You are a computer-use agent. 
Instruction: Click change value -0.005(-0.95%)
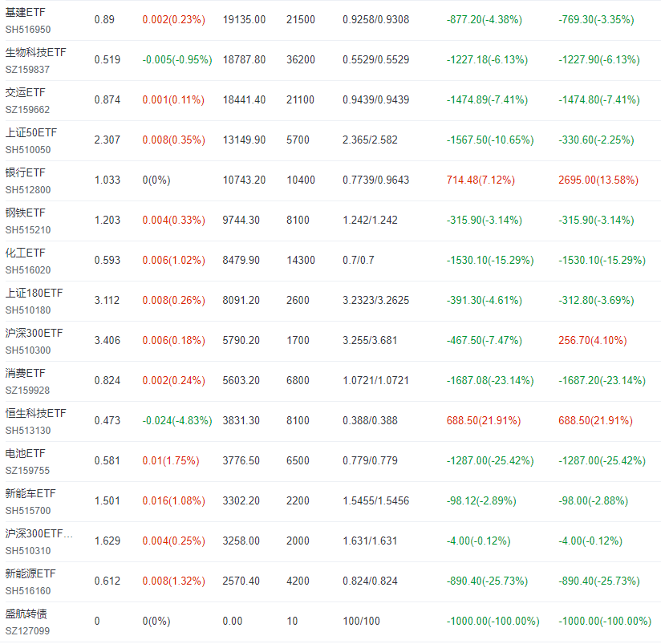coord(177,59)
